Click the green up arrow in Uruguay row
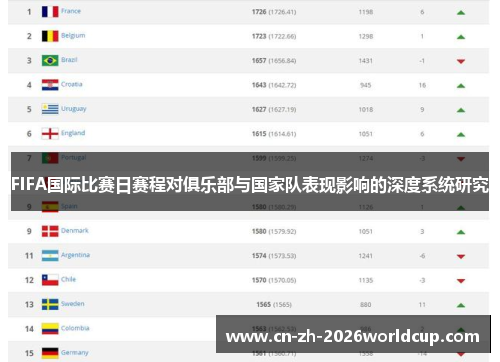Screen dimensions: 500x362 (461, 110)
